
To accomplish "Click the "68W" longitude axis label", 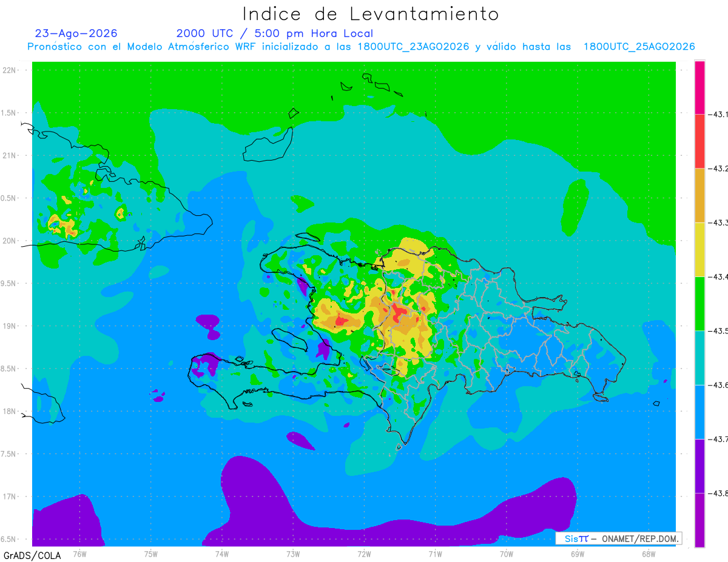I will tap(649, 554).
